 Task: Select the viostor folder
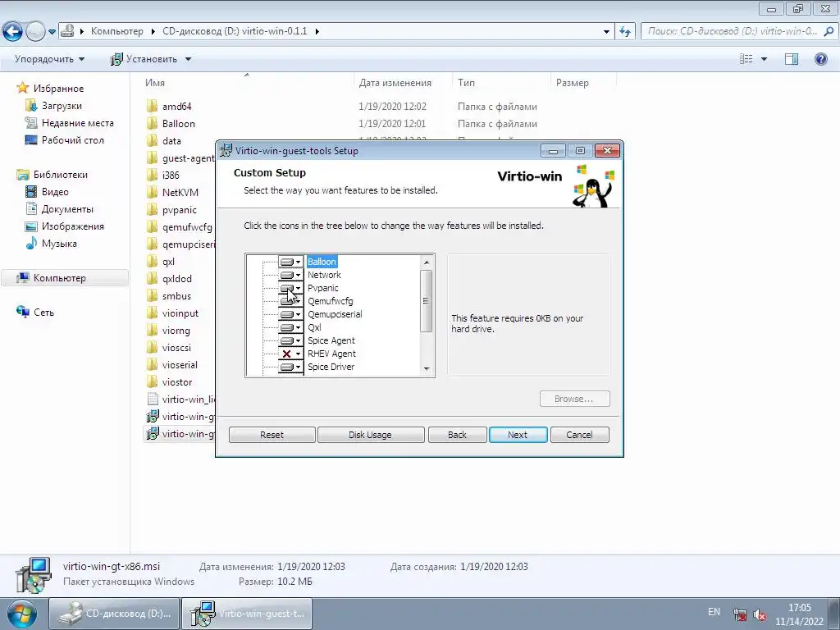click(177, 382)
